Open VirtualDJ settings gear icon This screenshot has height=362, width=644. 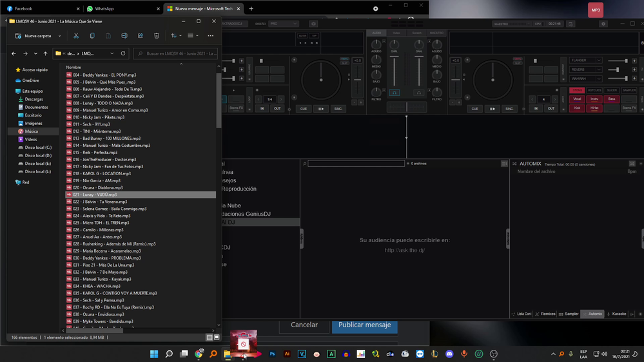(x=603, y=24)
